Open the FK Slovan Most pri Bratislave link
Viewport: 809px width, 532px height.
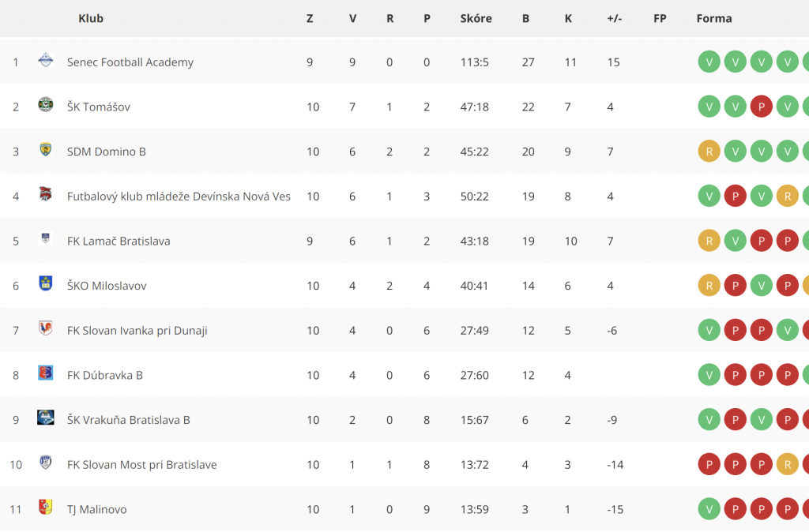click(x=142, y=465)
